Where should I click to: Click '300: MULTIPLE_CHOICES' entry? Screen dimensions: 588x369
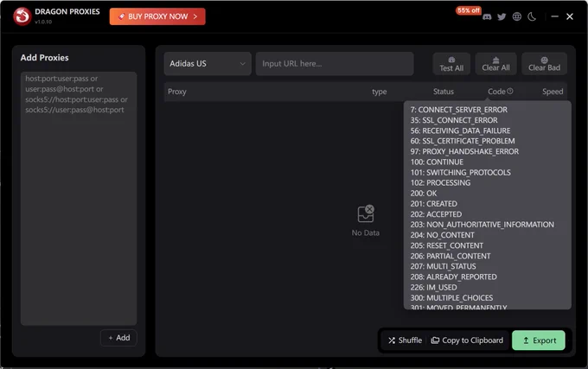[x=451, y=298]
